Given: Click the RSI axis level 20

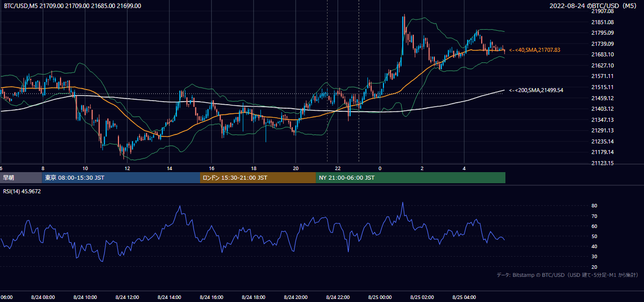Looking at the screenshot, I should click(x=594, y=267).
